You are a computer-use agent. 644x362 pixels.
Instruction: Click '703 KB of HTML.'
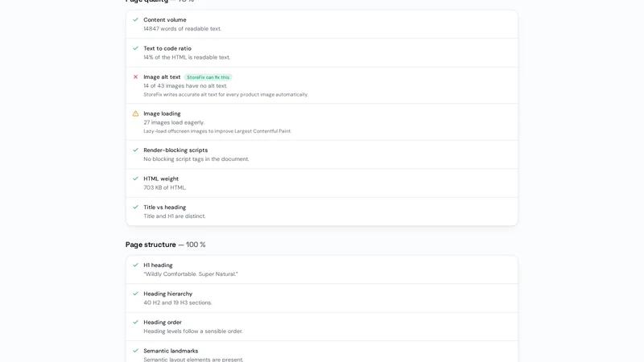pos(165,187)
